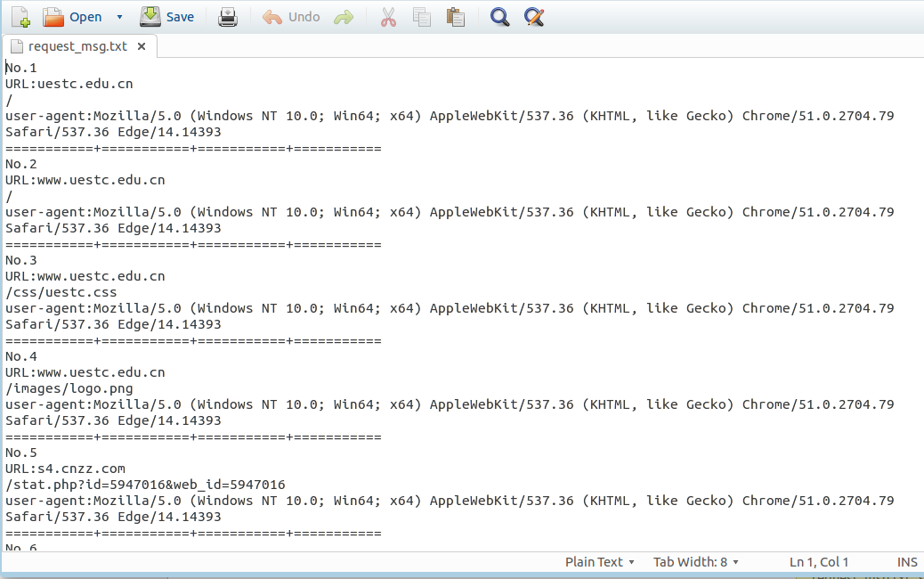Click the text 'No.1'
924x579 pixels.
21,68
